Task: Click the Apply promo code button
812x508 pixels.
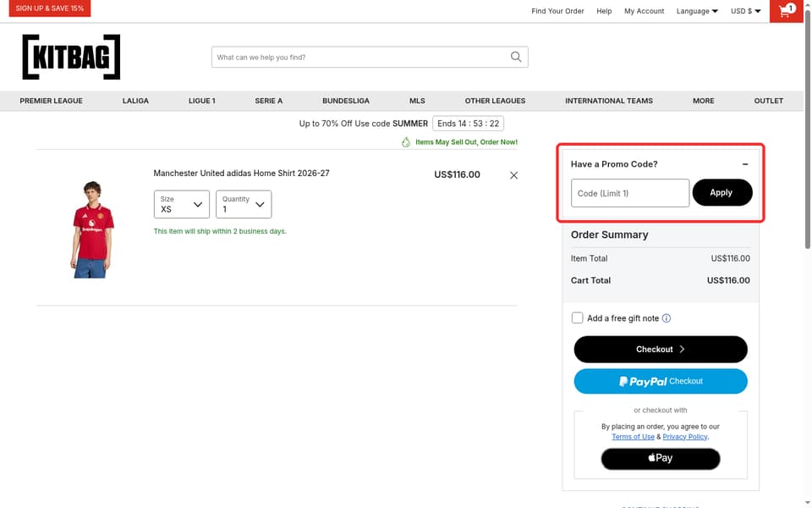Action: 722,193
